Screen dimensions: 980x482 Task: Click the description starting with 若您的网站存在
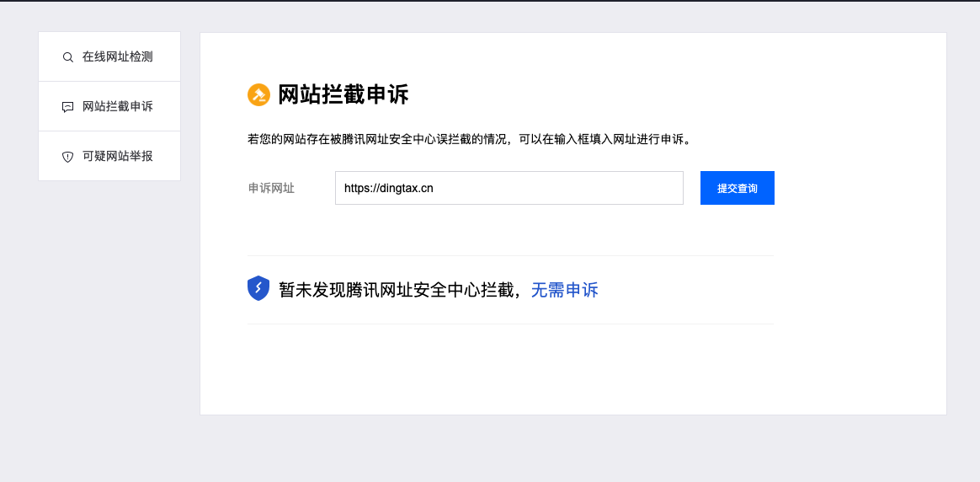(470, 139)
